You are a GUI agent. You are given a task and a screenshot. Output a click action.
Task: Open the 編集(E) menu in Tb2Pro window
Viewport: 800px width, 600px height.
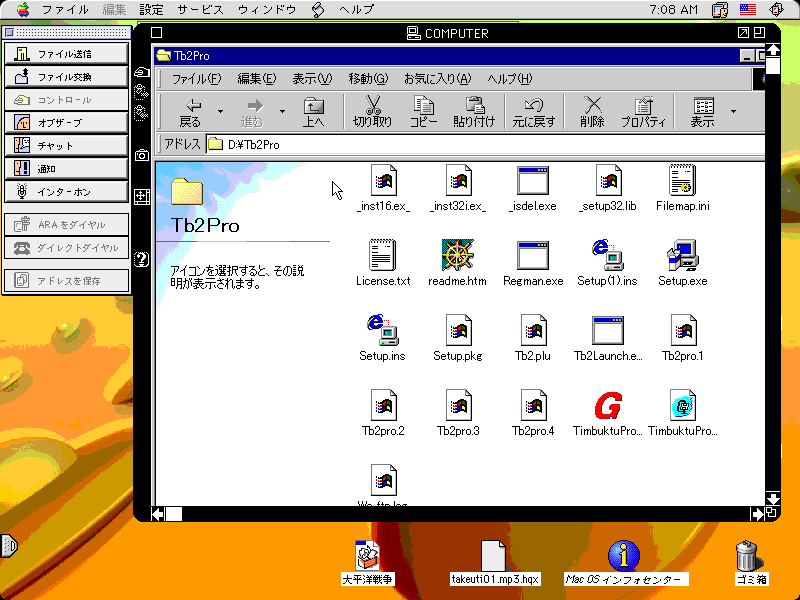[x=257, y=79]
